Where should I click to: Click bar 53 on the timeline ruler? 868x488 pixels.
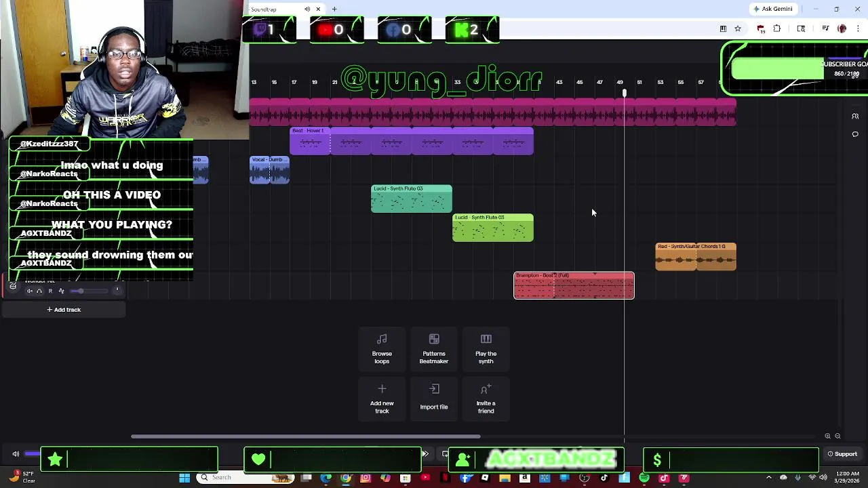(660, 82)
